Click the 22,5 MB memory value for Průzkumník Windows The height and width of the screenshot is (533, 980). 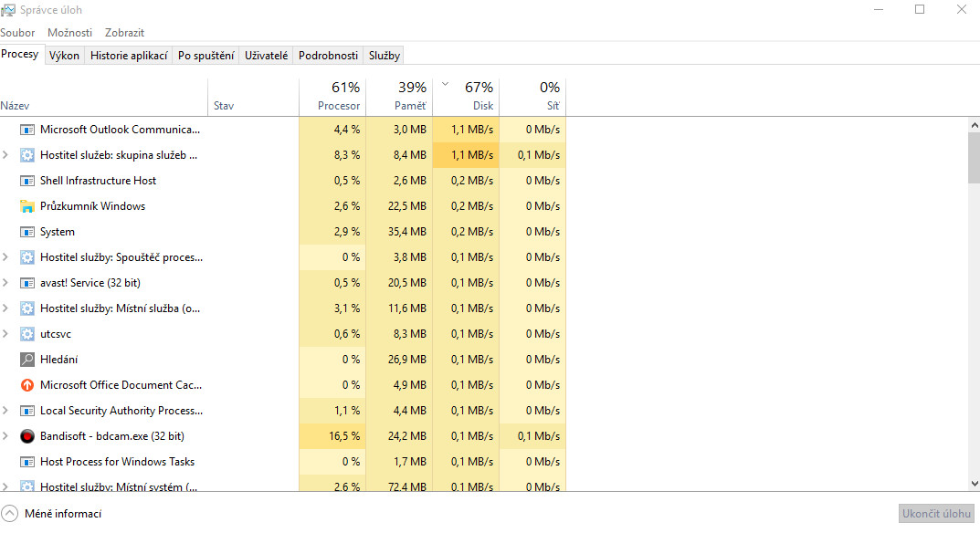406,206
